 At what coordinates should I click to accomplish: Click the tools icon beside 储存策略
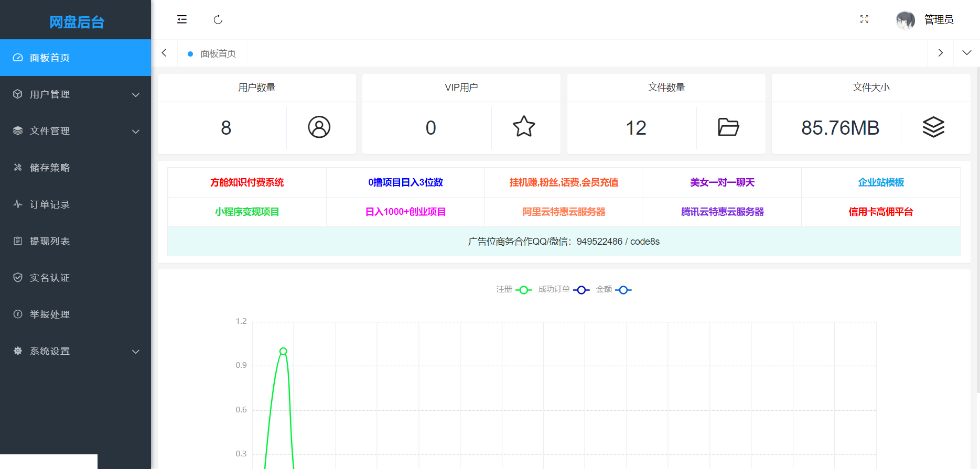point(18,168)
